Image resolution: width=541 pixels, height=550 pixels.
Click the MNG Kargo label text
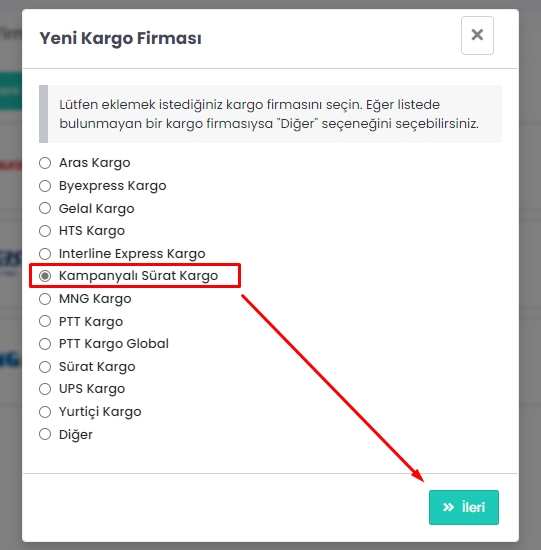(x=95, y=299)
